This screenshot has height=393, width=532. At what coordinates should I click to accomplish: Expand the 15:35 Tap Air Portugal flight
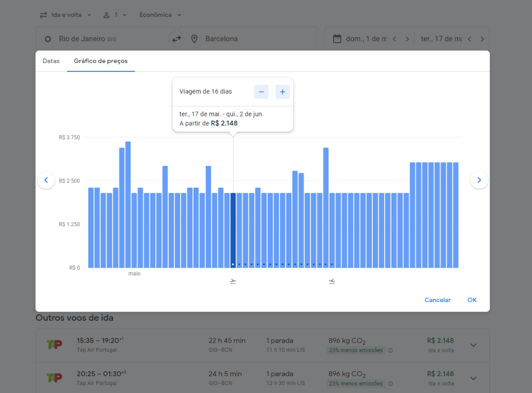pos(473,345)
